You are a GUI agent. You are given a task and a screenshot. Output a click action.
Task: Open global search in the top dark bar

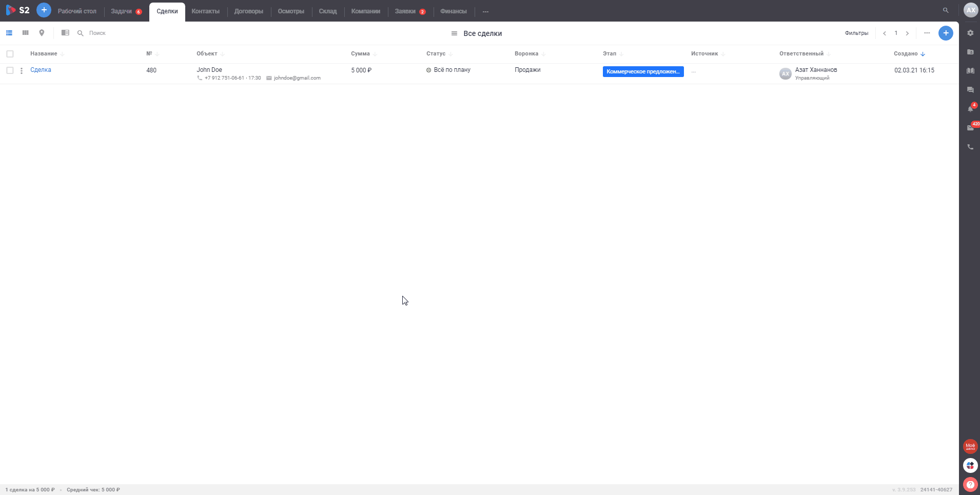tap(946, 10)
